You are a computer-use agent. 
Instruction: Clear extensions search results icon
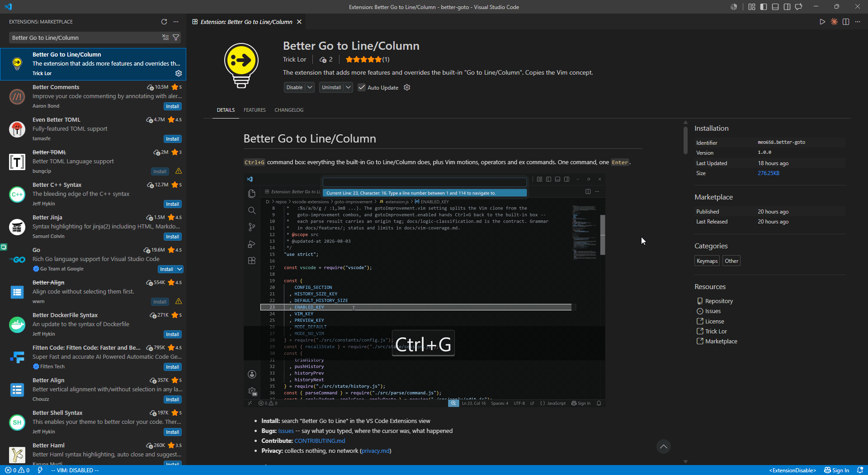[165, 38]
